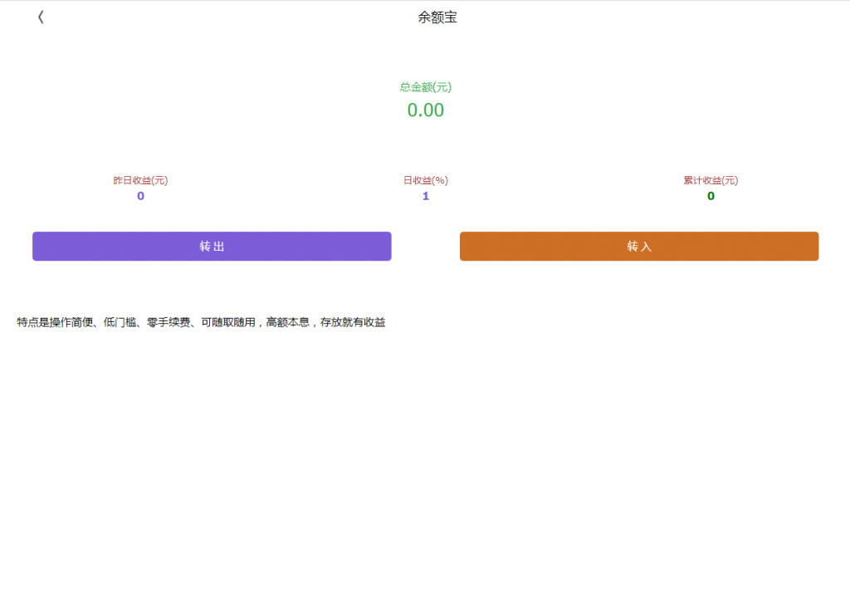Click the 转入 orange button

(638, 246)
